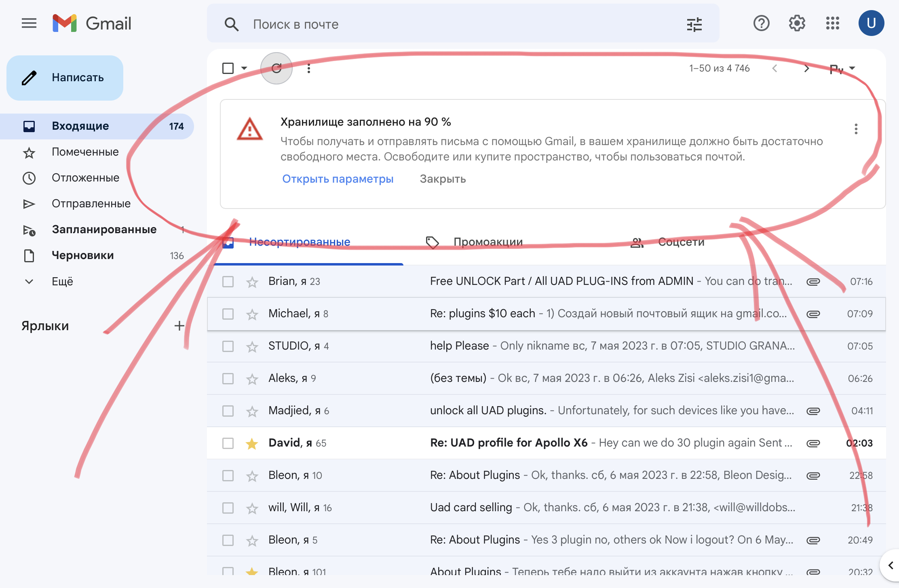Star the Brian conversation

click(252, 282)
